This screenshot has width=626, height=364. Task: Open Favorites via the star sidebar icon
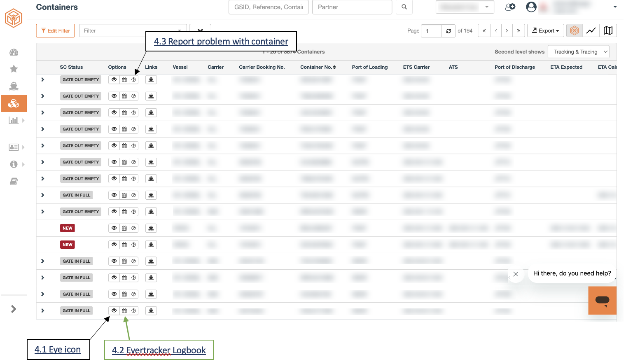point(14,69)
